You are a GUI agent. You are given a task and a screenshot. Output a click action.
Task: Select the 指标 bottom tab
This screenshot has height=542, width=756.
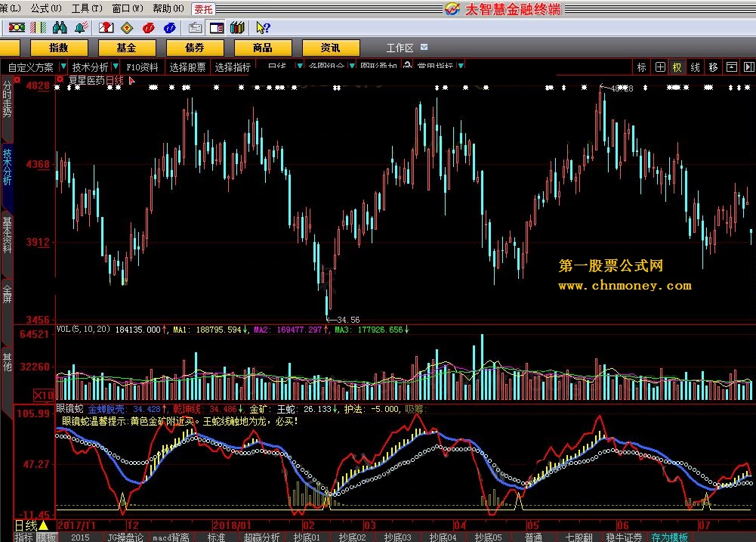23,537
